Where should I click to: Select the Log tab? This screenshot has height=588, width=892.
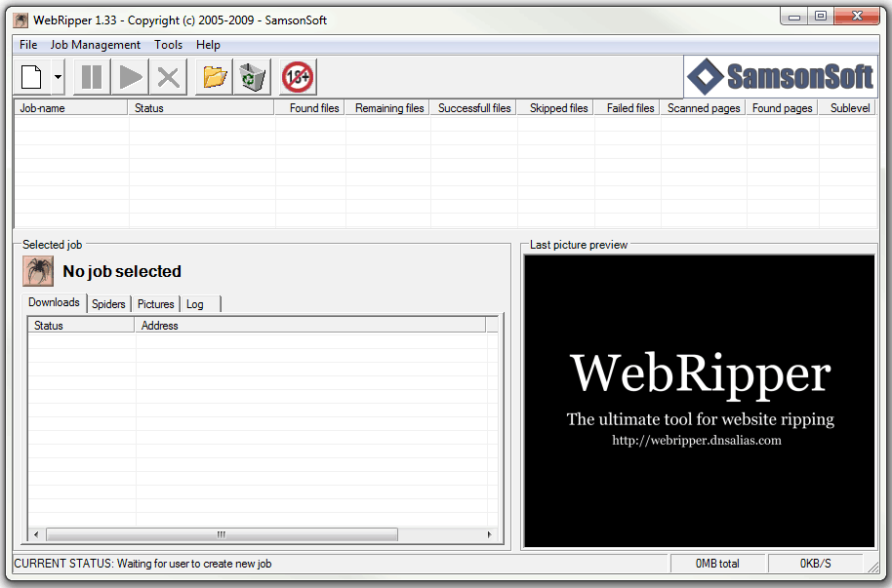pyautogui.click(x=195, y=304)
